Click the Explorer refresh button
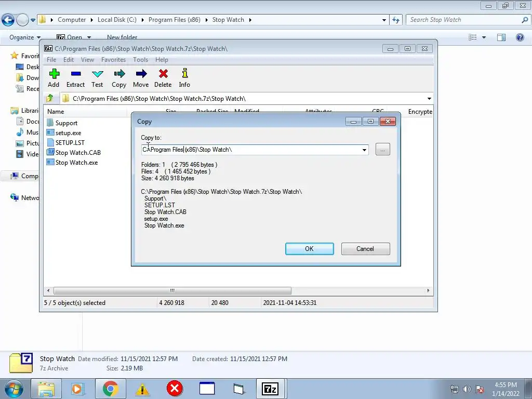This screenshot has height=399, width=532. (396, 20)
